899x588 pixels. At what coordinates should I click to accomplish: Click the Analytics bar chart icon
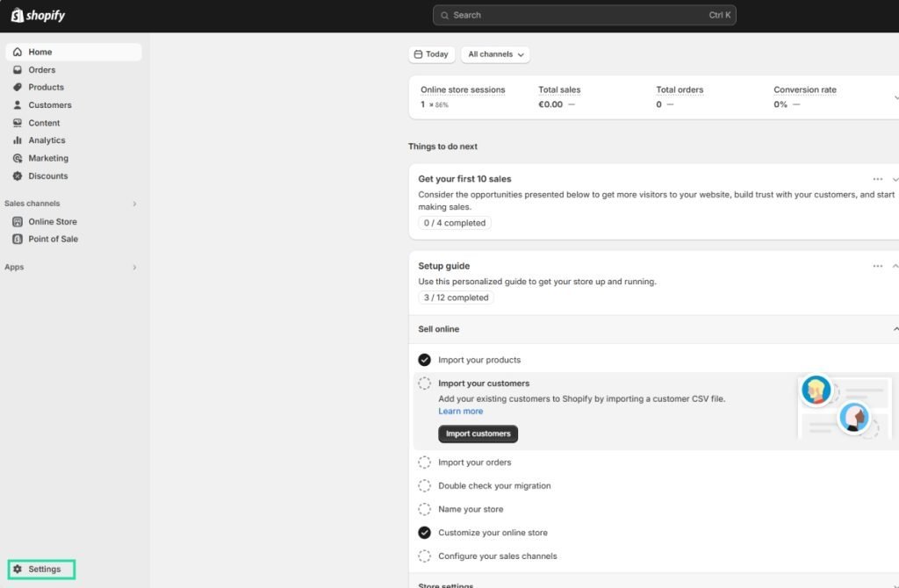(x=18, y=140)
